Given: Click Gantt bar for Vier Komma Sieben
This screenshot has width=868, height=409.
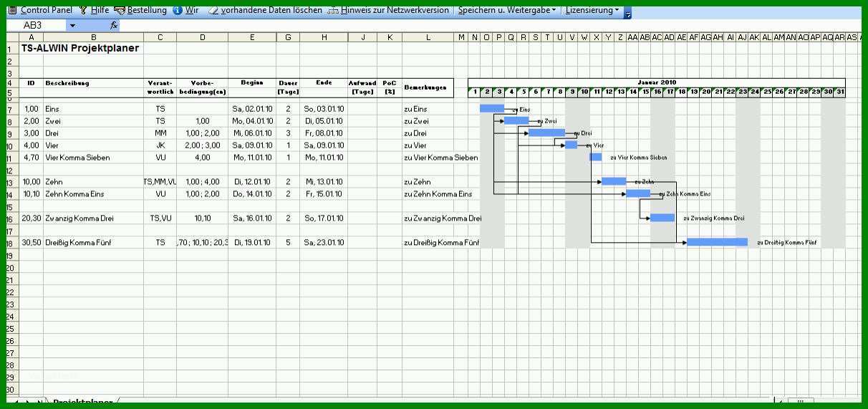Looking at the screenshot, I should point(595,157).
